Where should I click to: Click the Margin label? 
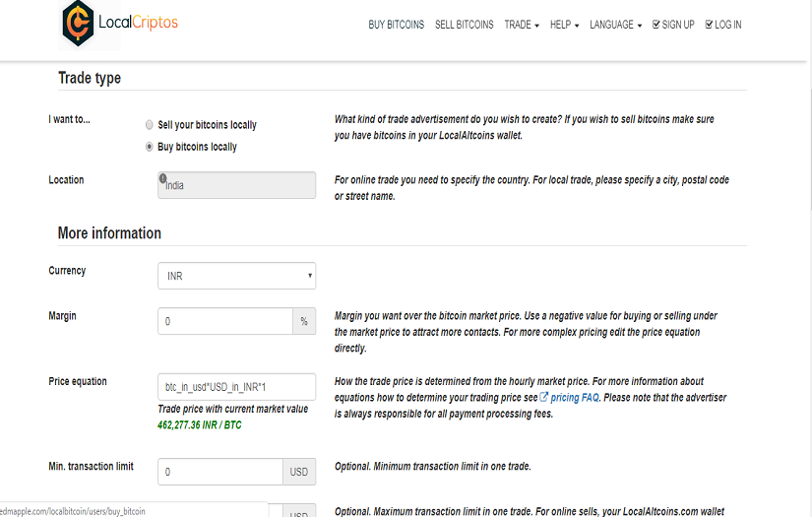(62, 315)
